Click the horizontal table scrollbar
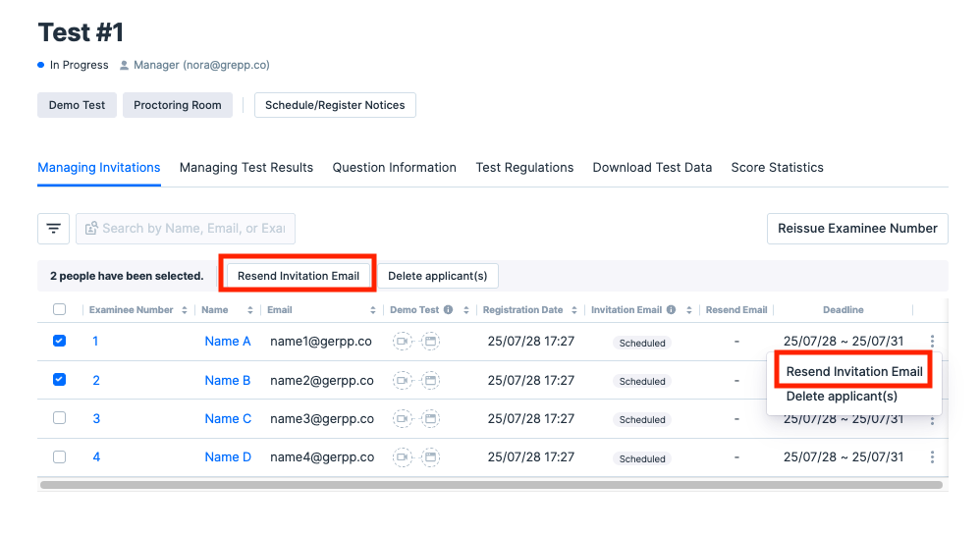This screenshot has height=535, width=980. pos(491,485)
